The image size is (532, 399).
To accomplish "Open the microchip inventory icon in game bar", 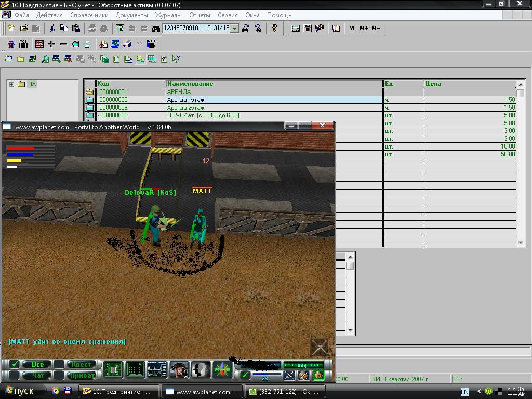I will pos(113,369).
